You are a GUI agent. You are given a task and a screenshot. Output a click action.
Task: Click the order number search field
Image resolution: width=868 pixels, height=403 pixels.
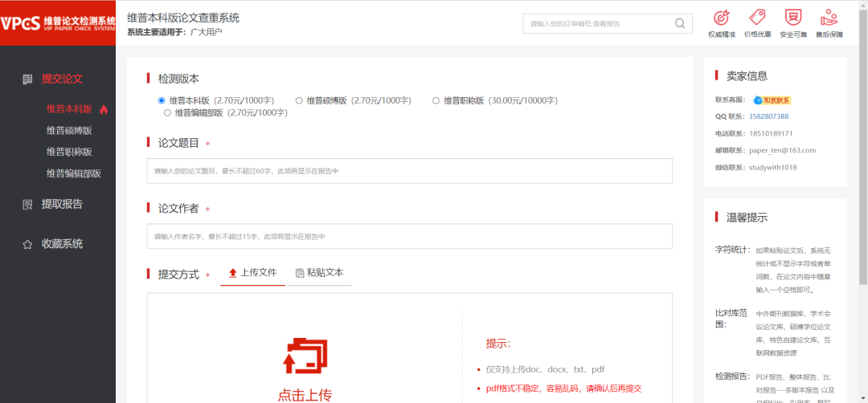(x=599, y=24)
